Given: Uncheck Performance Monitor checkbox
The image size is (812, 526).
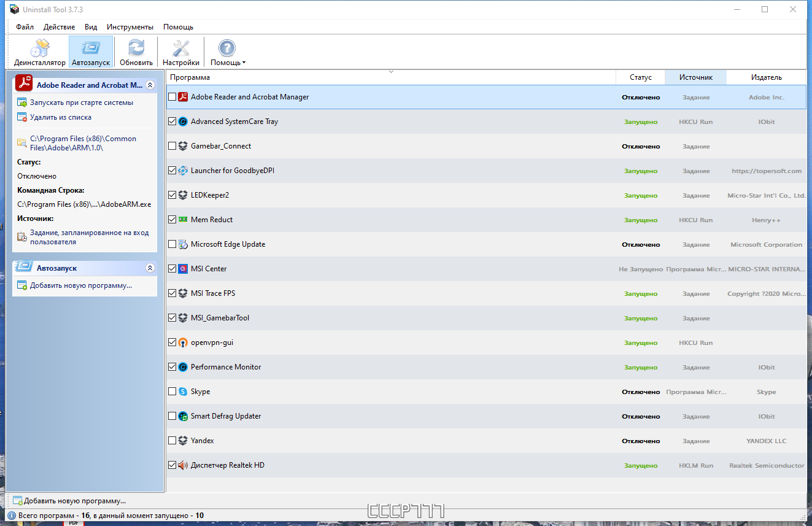Looking at the screenshot, I should (x=172, y=367).
